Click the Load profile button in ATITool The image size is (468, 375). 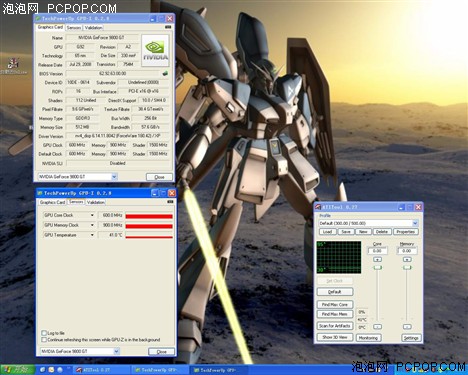pos(327,232)
